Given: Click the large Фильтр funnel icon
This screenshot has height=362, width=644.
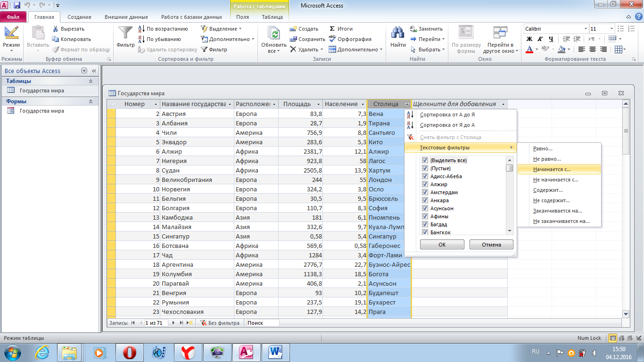Looking at the screenshot, I should [125, 33].
